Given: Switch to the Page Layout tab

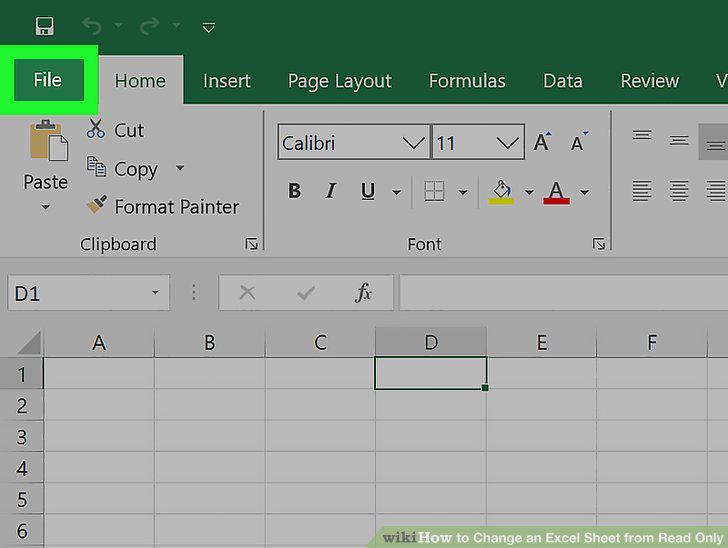Looking at the screenshot, I should pos(339,81).
